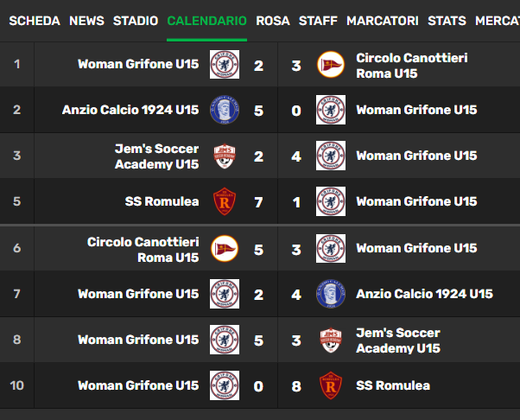Open the SCHEDA tab
520x420 pixels.
[35, 21]
